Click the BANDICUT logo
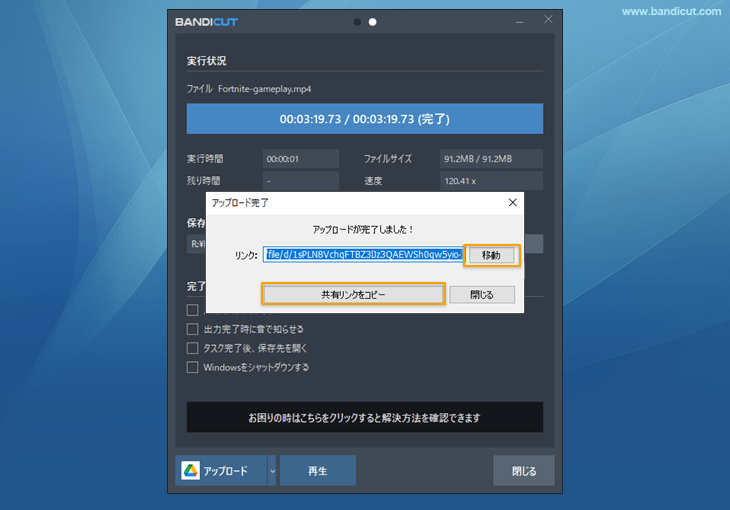Image resolution: width=730 pixels, height=510 pixels. pos(206,22)
